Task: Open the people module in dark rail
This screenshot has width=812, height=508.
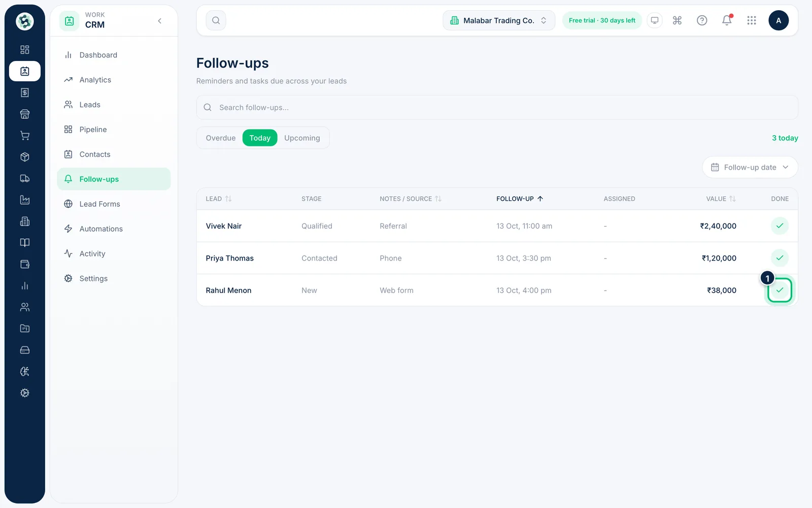Action: tap(25, 307)
